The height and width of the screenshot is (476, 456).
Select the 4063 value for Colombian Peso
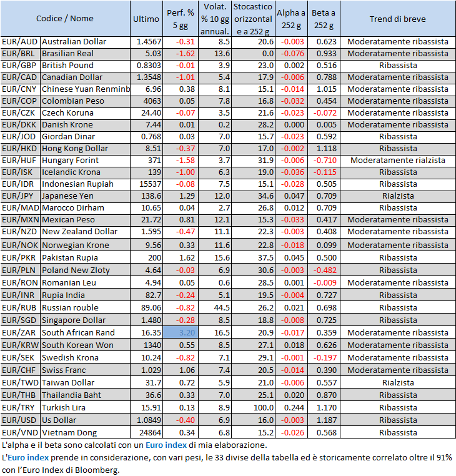[146, 101]
